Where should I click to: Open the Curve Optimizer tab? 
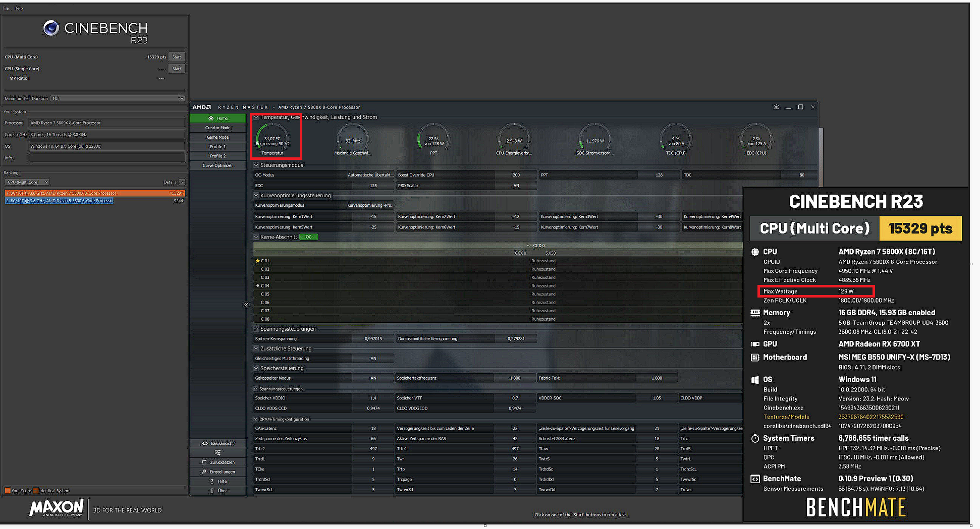click(218, 165)
